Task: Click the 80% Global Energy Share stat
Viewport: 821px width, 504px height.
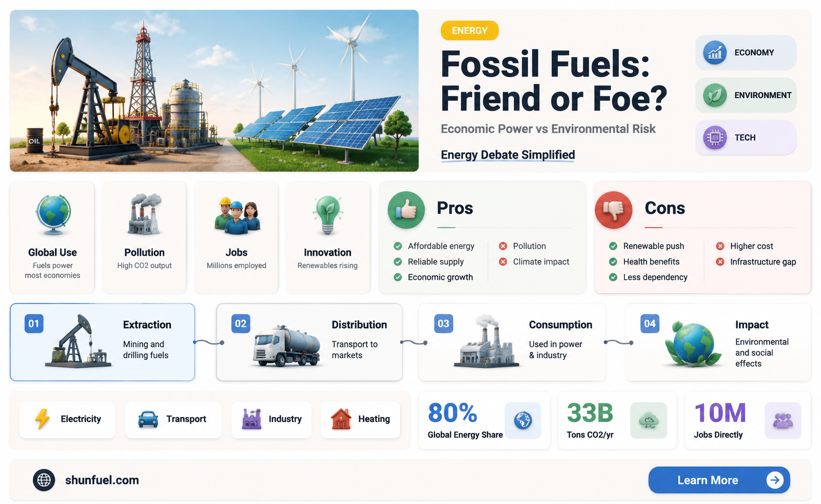Action: pyautogui.click(x=484, y=420)
